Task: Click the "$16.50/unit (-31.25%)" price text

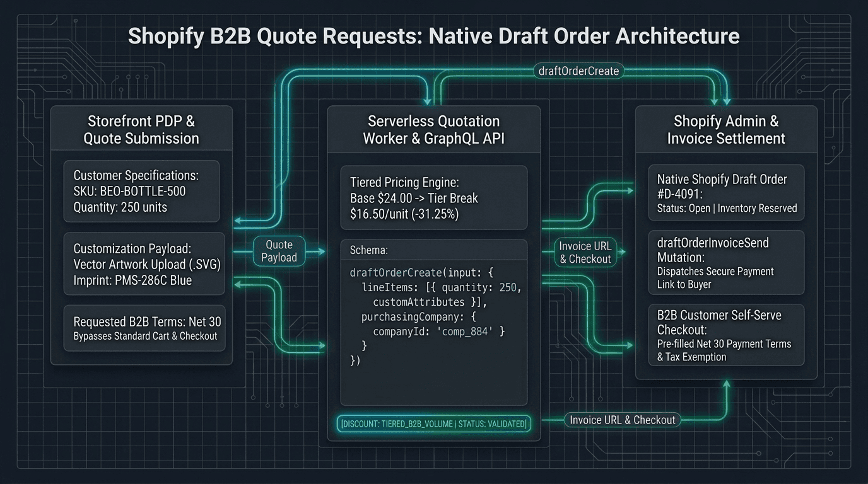Action: 406,214
